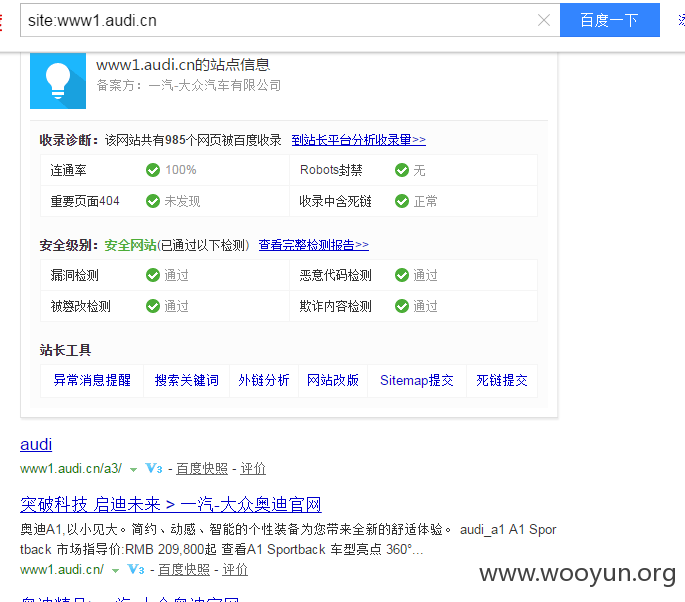Open 到站长平台分析收录量 link
The width and height of the screenshot is (685, 602).
point(359,140)
